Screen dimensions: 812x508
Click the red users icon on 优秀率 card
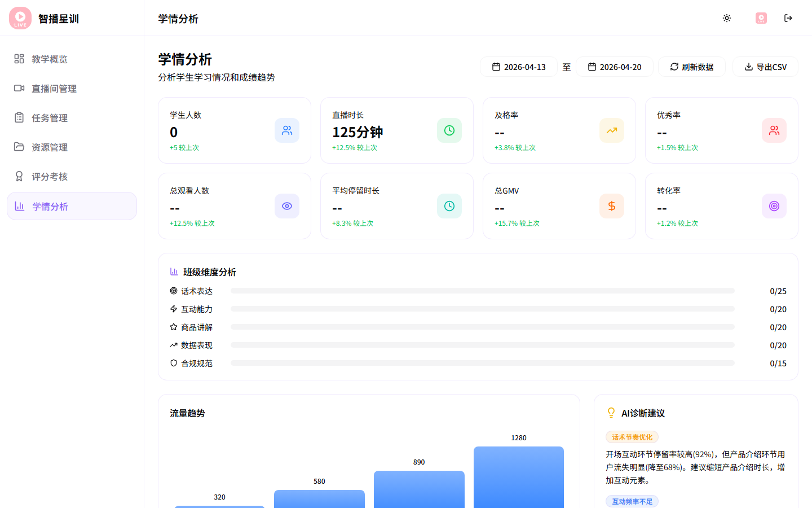click(774, 130)
